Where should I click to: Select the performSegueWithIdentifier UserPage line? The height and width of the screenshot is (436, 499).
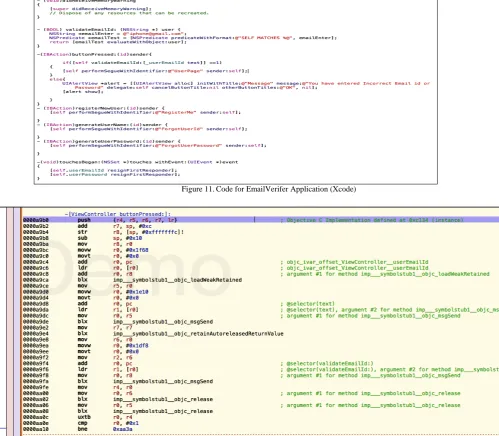coord(157,71)
